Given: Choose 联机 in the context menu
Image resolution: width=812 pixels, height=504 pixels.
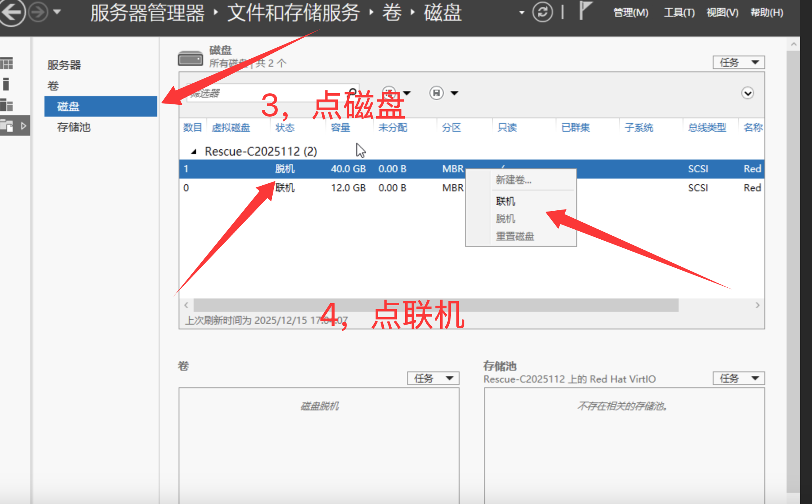Looking at the screenshot, I should (x=505, y=201).
